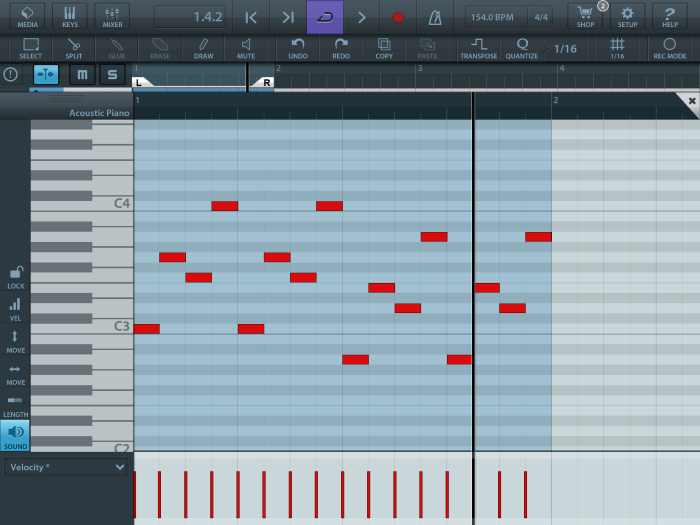The image size is (700, 525).
Task: Click the 1.4.2 position display
Action: pyautogui.click(x=190, y=17)
